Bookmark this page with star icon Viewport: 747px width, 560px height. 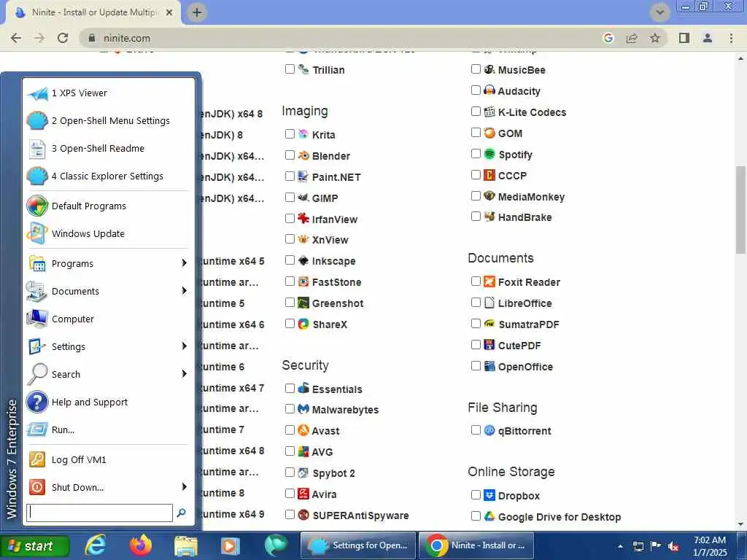[655, 38]
